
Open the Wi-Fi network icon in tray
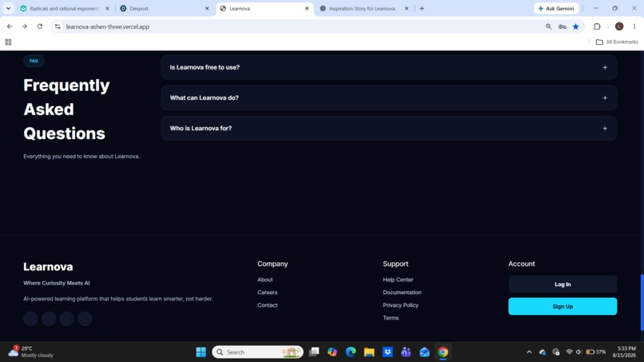(569, 352)
